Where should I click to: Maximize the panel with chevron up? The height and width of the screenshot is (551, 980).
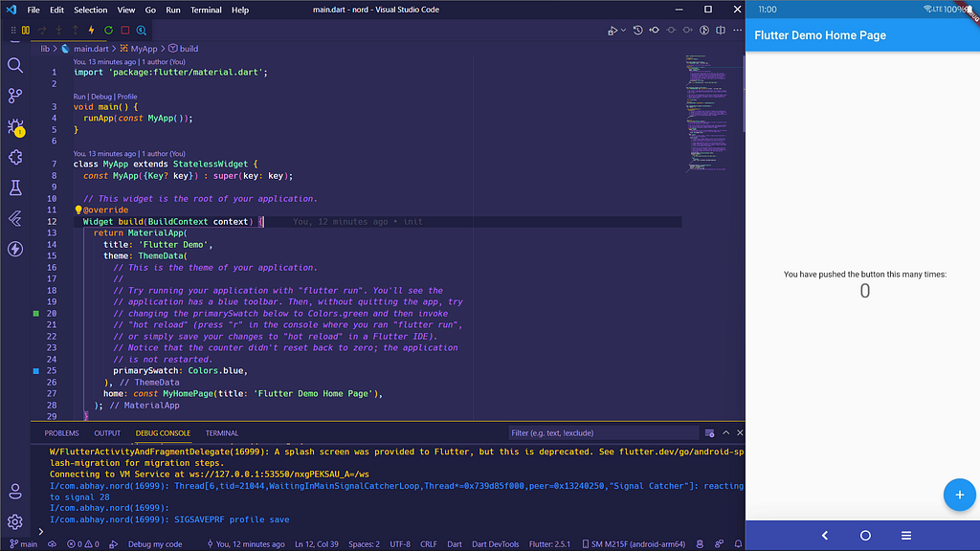tap(725, 433)
